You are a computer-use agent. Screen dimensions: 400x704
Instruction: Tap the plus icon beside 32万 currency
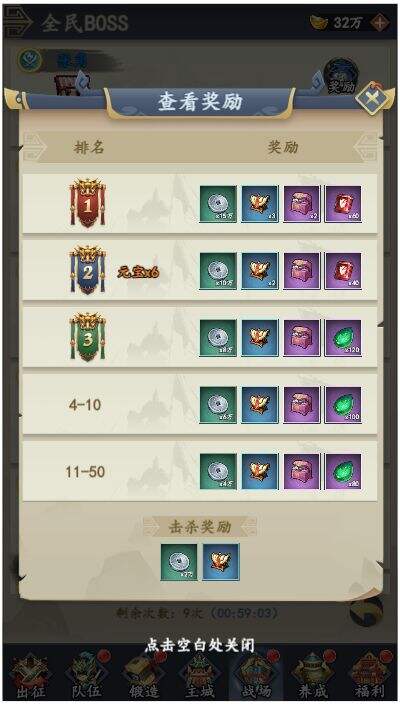click(380, 22)
